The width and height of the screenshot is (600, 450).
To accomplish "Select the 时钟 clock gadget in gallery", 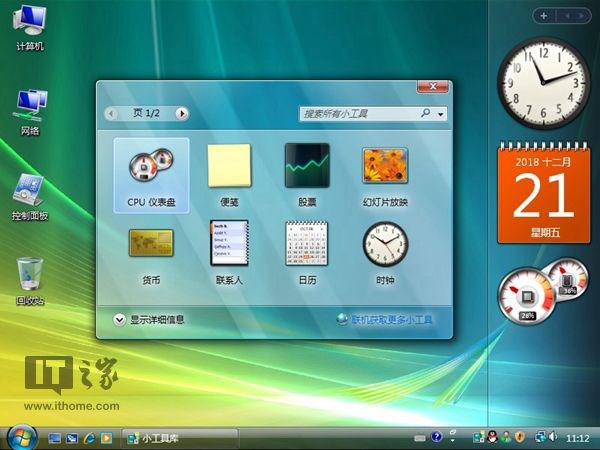I will click(x=385, y=253).
